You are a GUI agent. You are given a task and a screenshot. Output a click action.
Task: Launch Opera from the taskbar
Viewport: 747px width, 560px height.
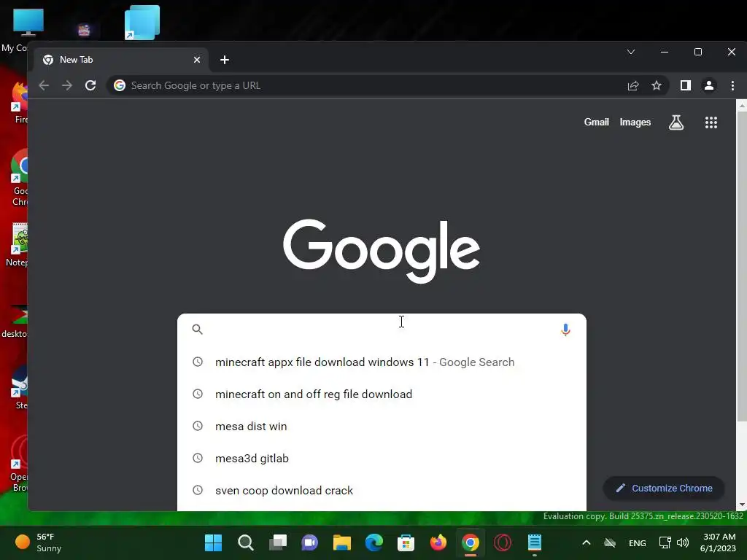tap(502, 542)
